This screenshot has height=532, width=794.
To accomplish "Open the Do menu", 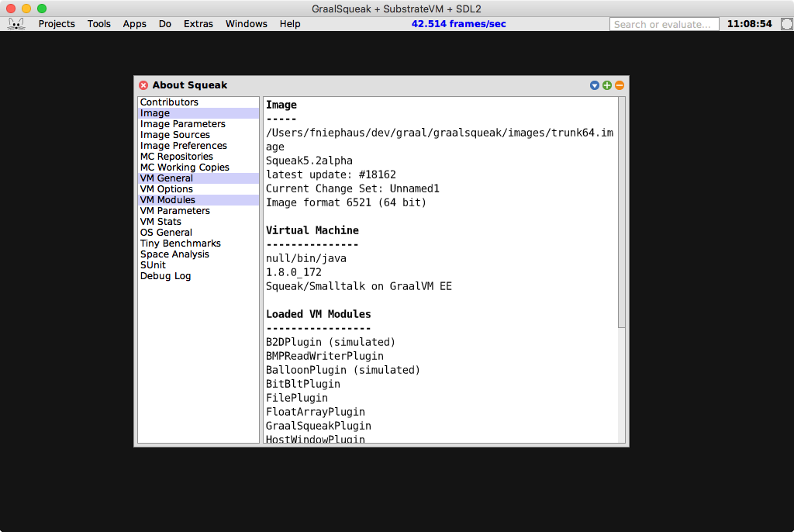I will point(164,24).
